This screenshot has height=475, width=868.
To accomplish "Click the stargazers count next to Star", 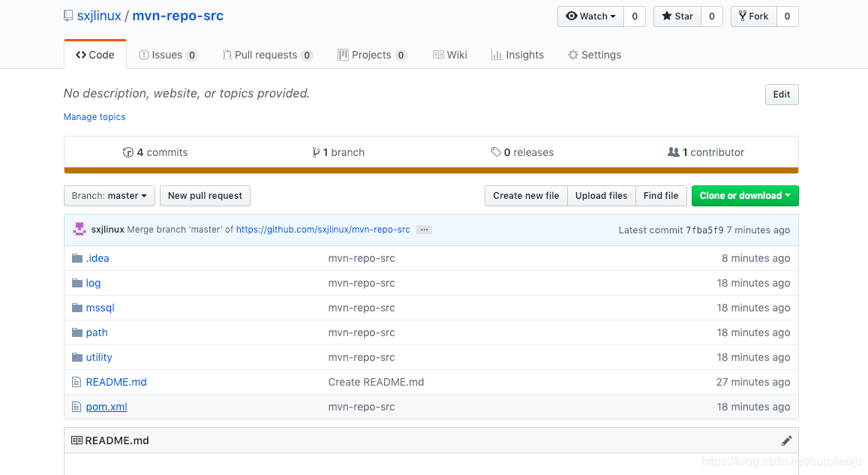I will pos(712,17).
